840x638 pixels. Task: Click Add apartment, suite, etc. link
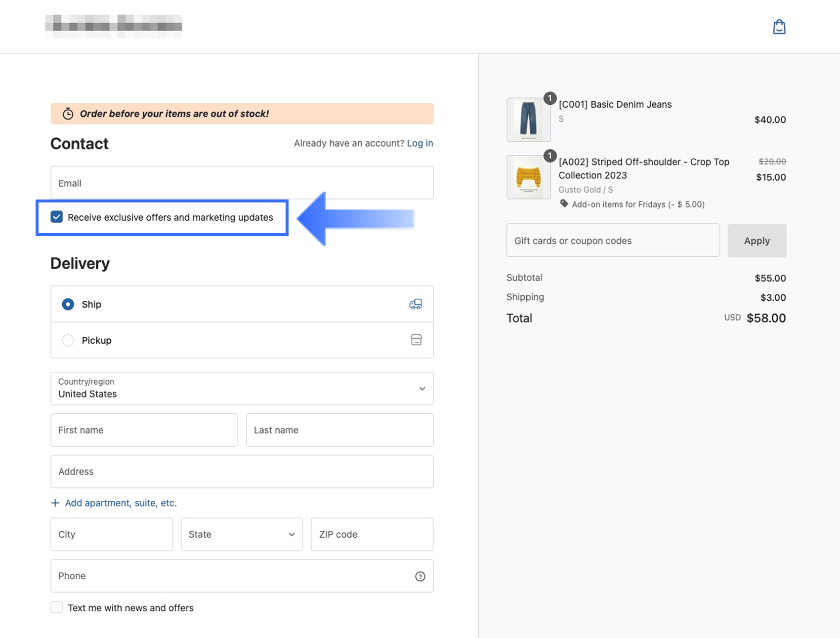121,503
